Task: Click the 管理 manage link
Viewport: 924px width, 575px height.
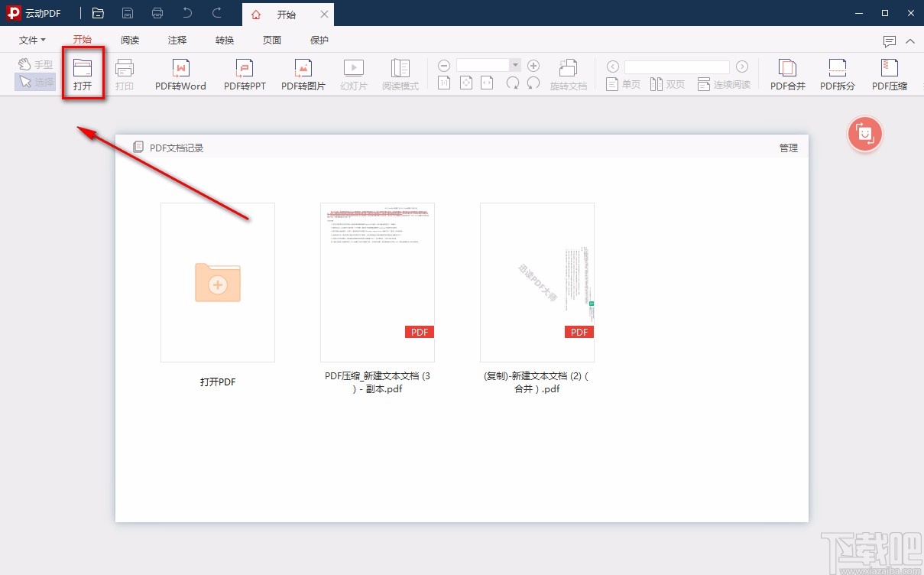Action: [789, 148]
